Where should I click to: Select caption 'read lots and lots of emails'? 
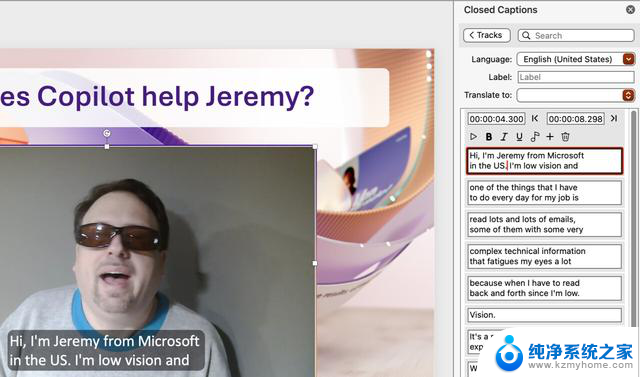544,224
